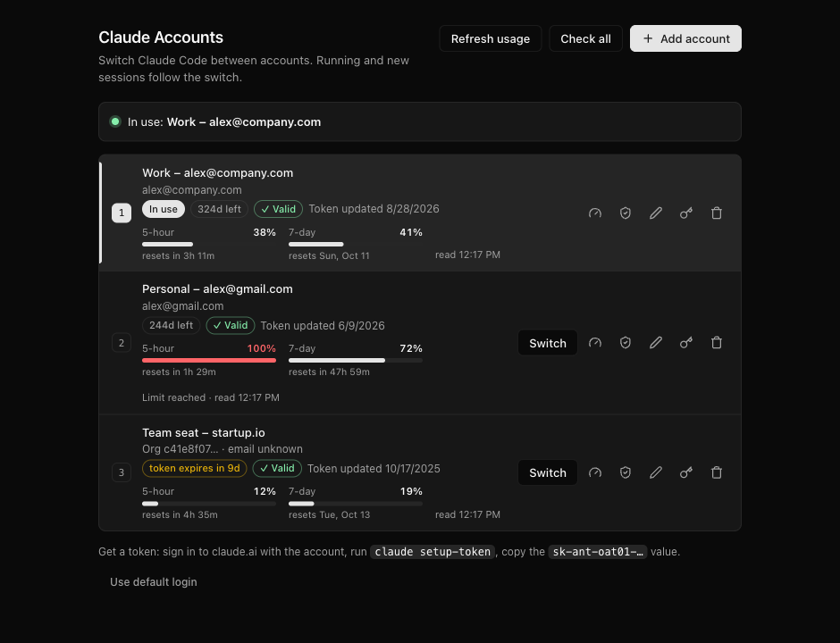Click the 'sk-ant-oat01-…' code snippet
Viewport: 840px width, 643px height.
click(x=597, y=551)
